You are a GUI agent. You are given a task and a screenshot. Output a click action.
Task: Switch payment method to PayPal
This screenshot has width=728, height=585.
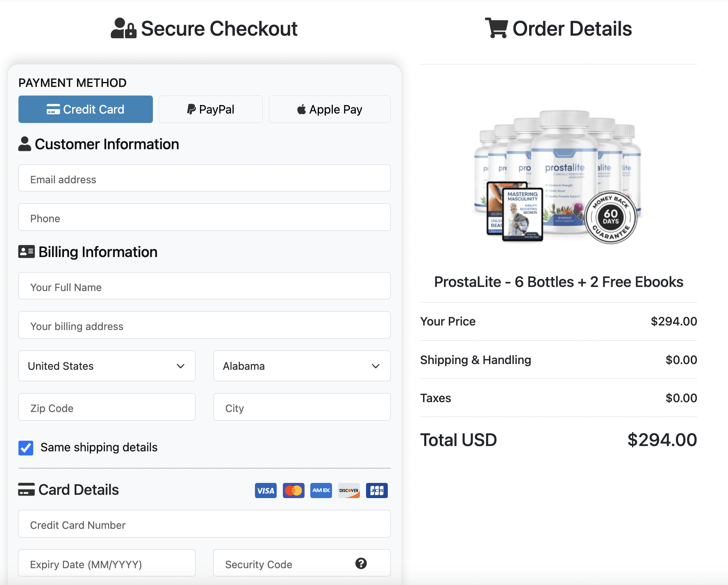[210, 109]
